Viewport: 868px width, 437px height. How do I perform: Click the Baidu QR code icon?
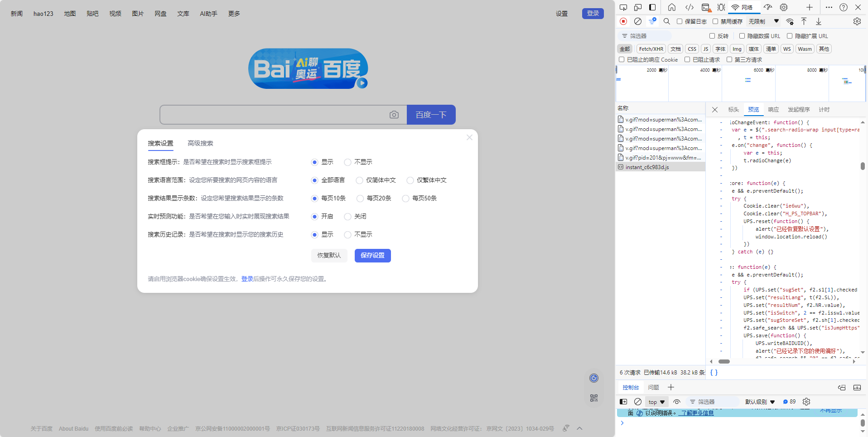tap(594, 398)
